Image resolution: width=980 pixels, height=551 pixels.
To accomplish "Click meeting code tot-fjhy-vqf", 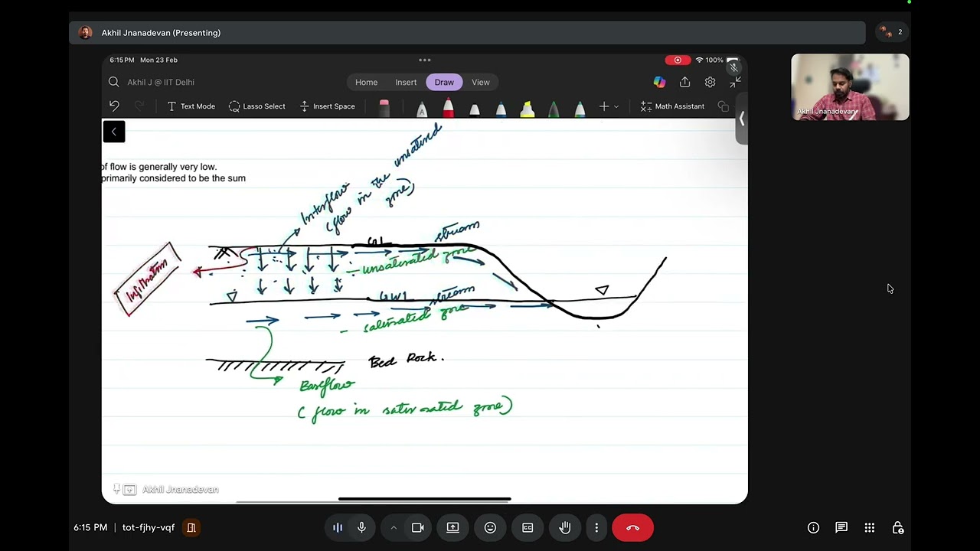I will [x=149, y=527].
